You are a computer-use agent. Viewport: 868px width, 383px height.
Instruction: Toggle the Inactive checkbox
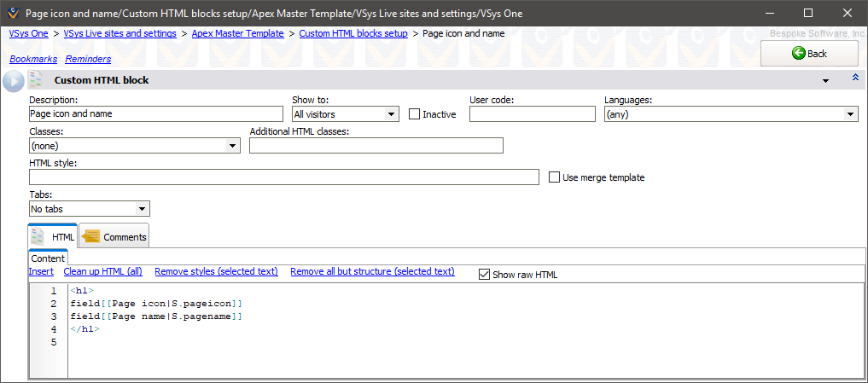coord(415,114)
